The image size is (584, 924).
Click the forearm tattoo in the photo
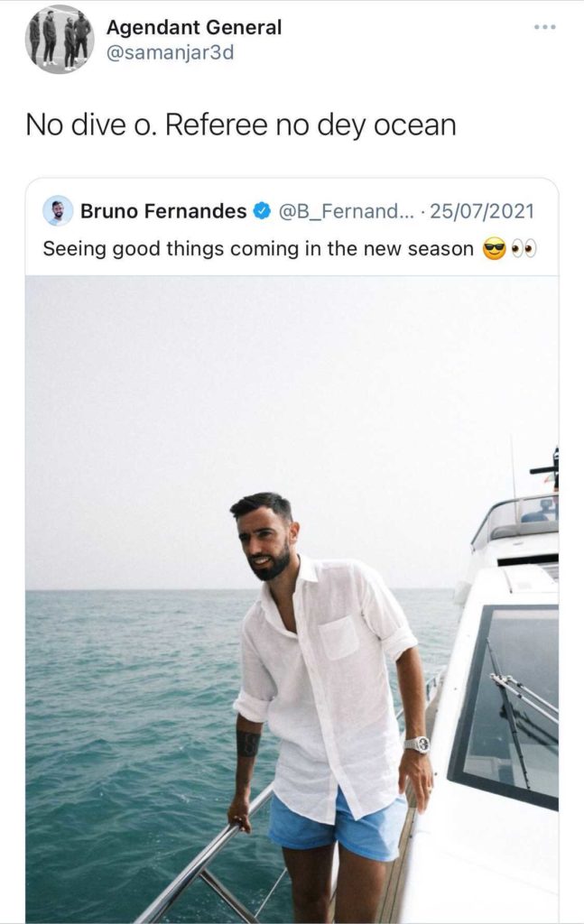pyautogui.click(x=248, y=745)
